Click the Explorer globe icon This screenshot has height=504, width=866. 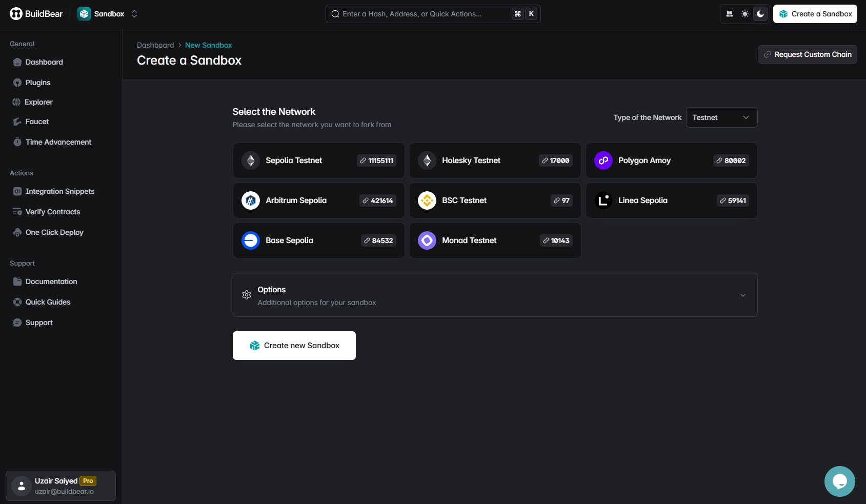[16, 102]
